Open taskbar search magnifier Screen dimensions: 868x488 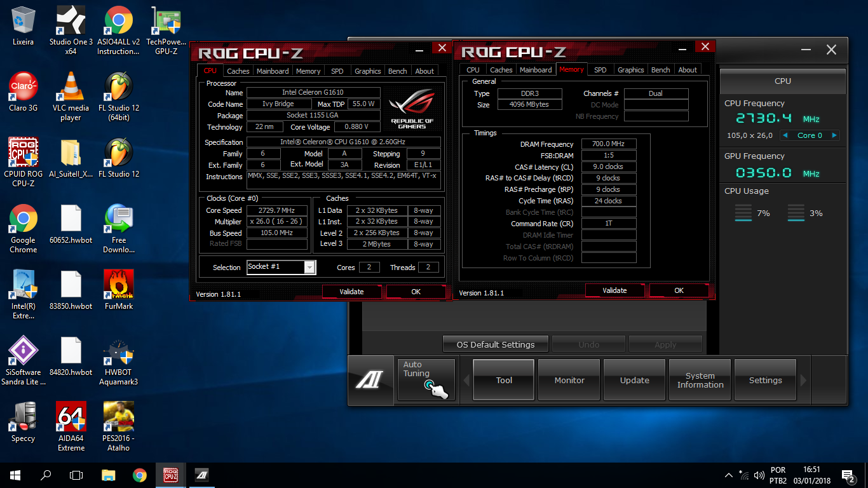(x=46, y=475)
